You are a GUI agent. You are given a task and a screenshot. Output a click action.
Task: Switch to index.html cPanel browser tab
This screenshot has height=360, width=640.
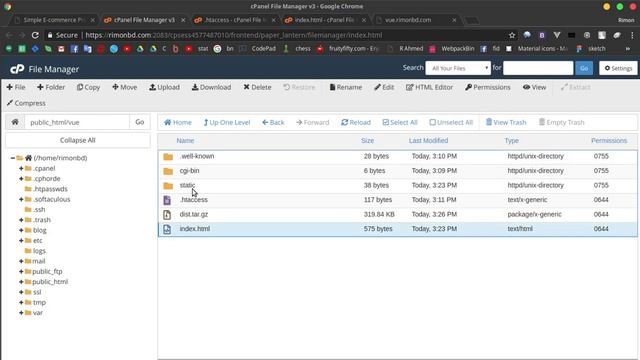pos(324,20)
